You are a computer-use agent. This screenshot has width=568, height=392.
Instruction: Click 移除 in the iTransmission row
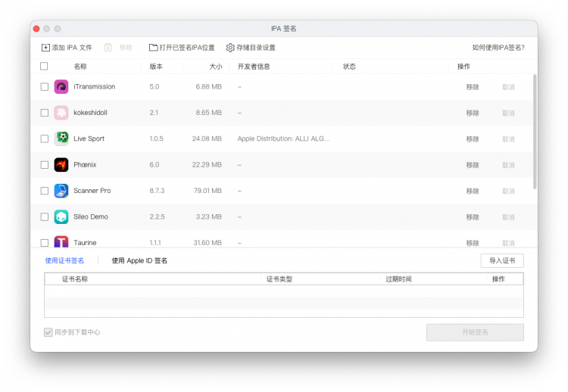coord(473,87)
